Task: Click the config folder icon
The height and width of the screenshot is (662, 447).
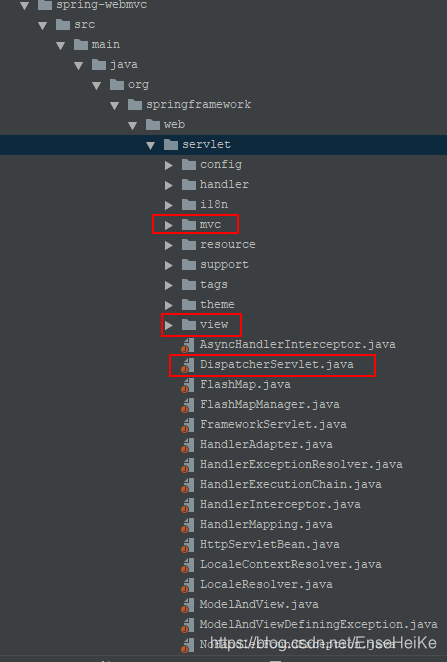Action: pyautogui.click(x=189, y=164)
